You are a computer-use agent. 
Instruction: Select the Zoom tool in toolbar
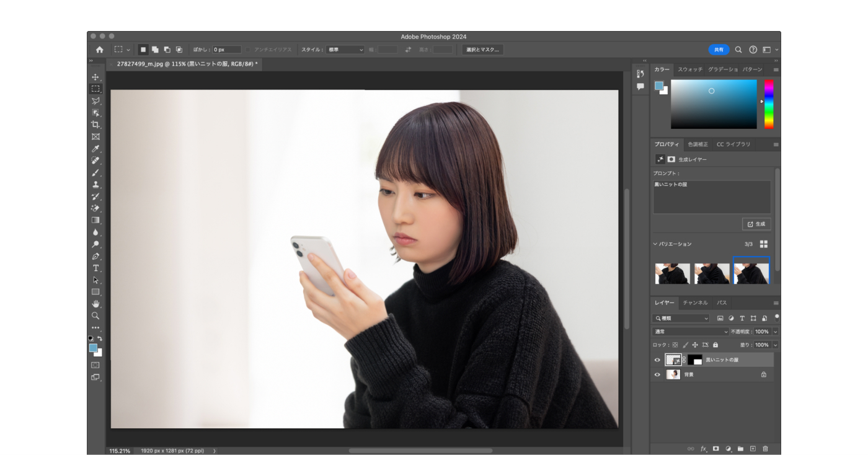tap(95, 316)
